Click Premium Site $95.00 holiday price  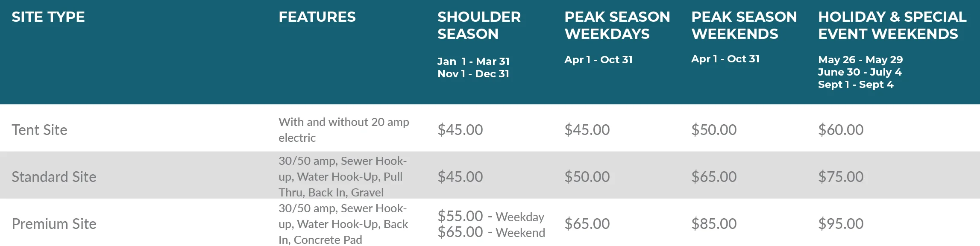(x=841, y=224)
